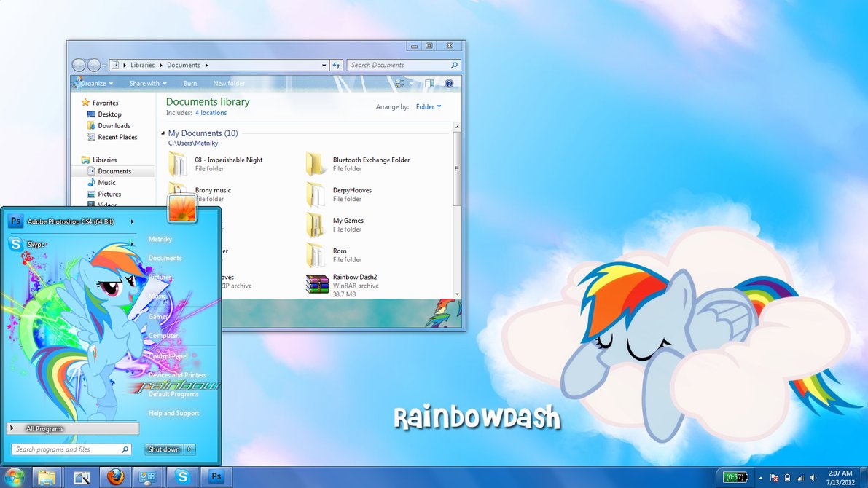Image resolution: width=868 pixels, height=488 pixels.
Task: Select the DerpyHooves folder icon
Action: pyautogui.click(x=316, y=194)
